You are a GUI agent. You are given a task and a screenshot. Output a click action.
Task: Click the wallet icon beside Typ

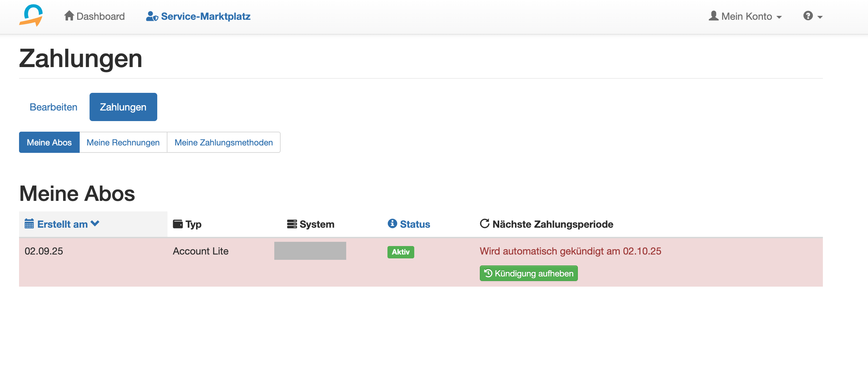[178, 224]
